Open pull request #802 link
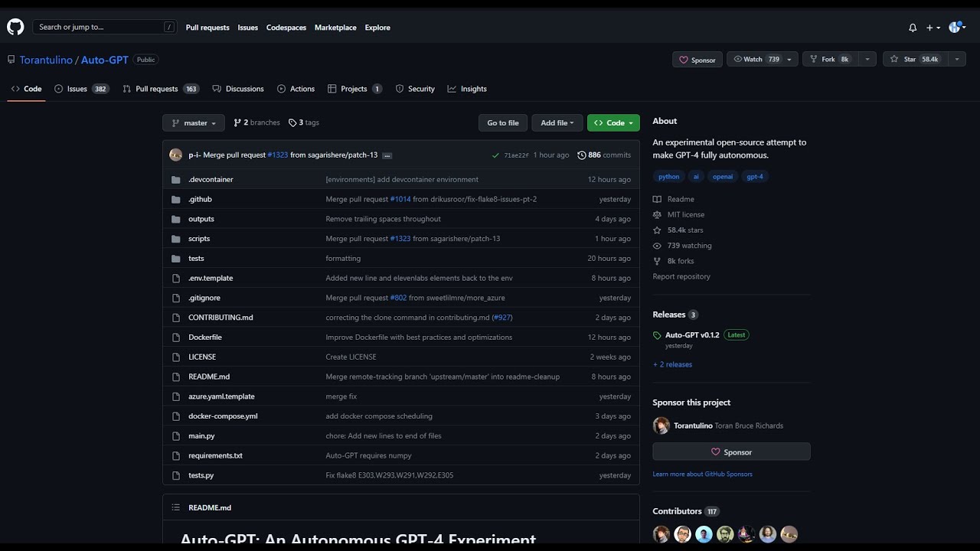 click(398, 298)
